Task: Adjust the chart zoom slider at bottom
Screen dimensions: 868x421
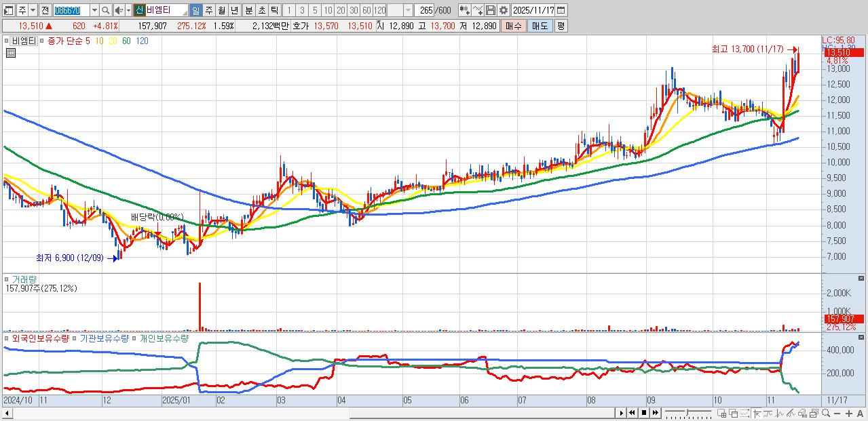Action: 689,413
